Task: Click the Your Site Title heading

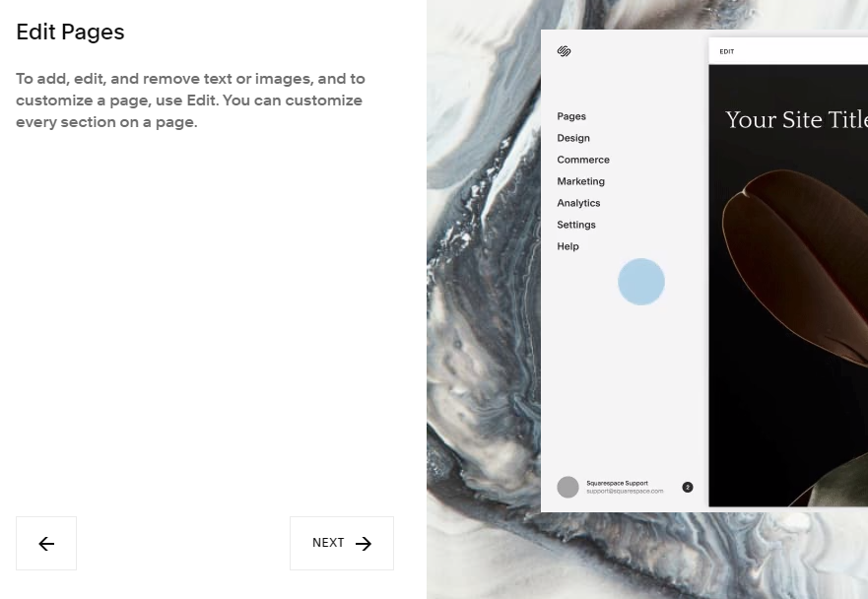Action: [796, 119]
